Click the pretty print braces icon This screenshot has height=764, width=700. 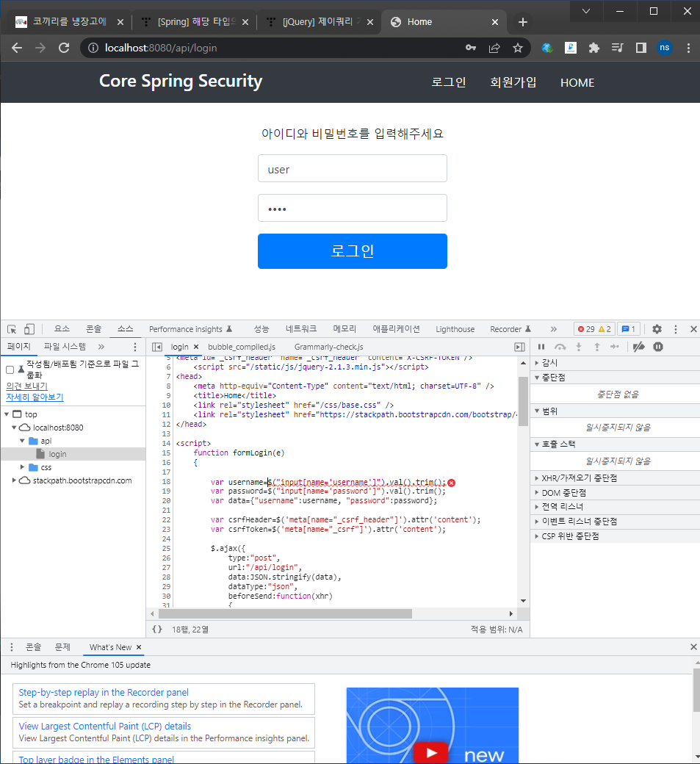157,629
